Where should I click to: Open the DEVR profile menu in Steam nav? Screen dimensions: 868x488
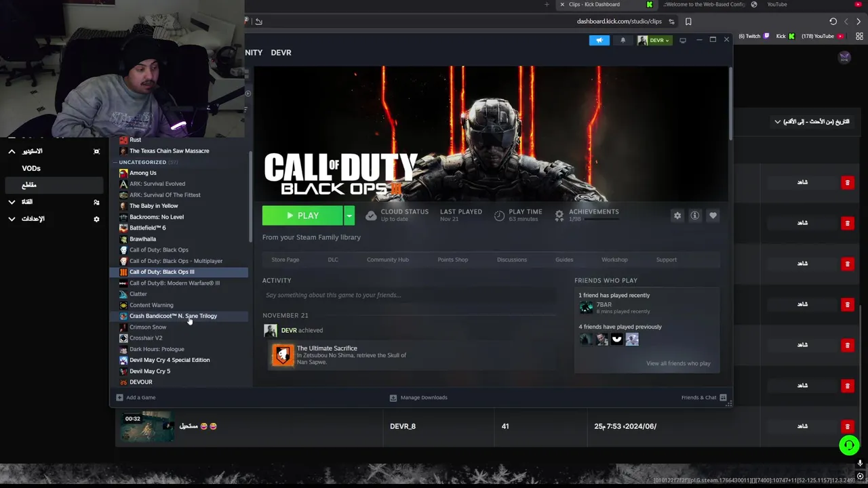[281, 52]
